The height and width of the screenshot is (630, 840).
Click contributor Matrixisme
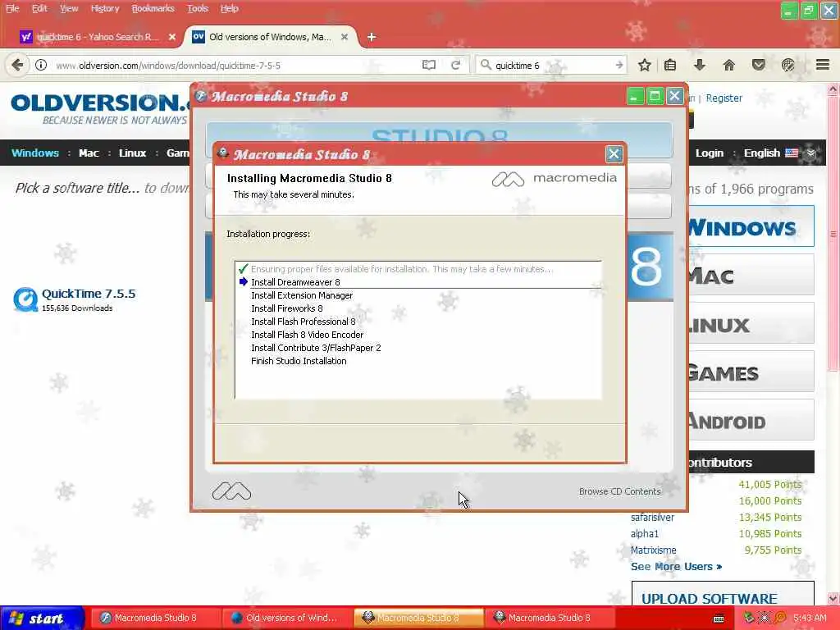(653, 550)
